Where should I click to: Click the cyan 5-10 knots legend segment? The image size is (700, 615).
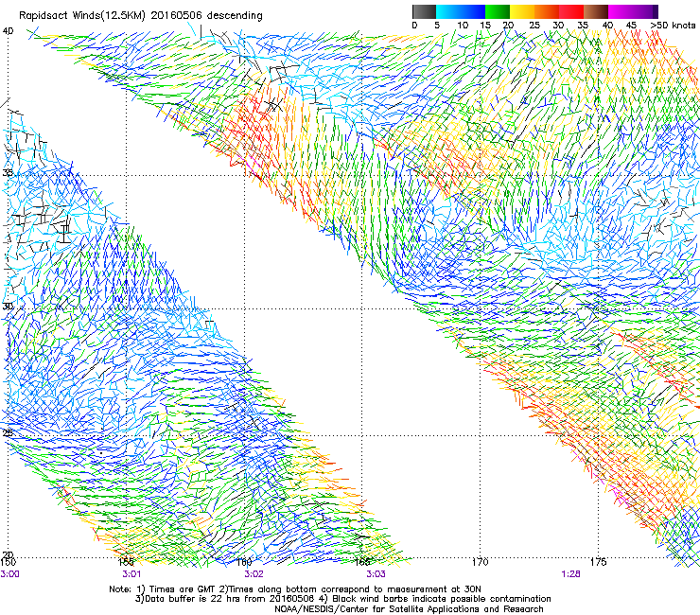[448, 11]
